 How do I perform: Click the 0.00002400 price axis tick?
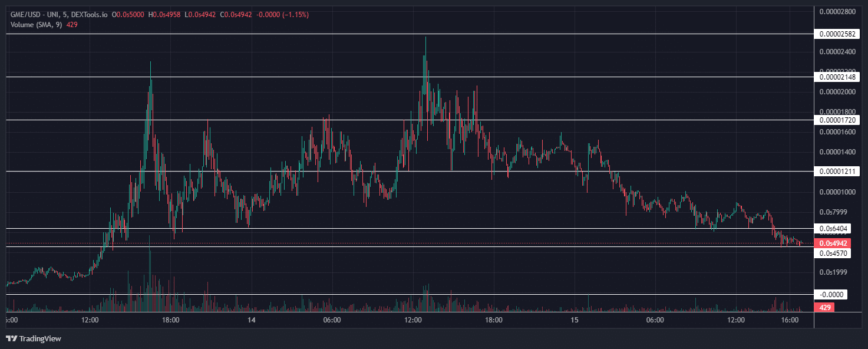click(837, 51)
